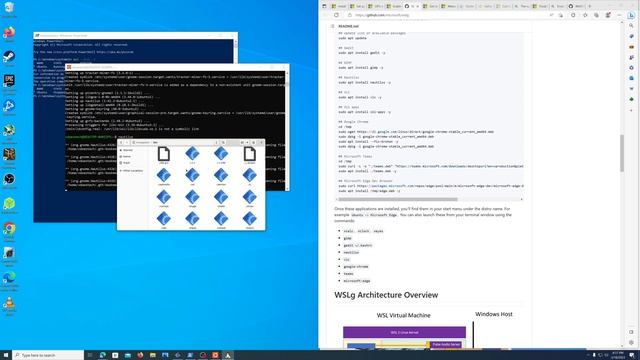Click Edge address bar with github.com URL
The image size is (640, 360).
447,15
